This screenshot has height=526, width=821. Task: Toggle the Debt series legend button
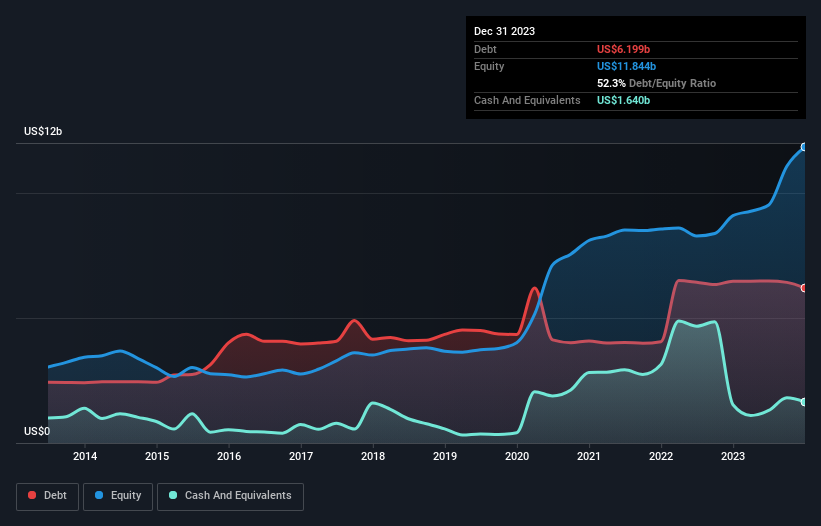point(47,496)
